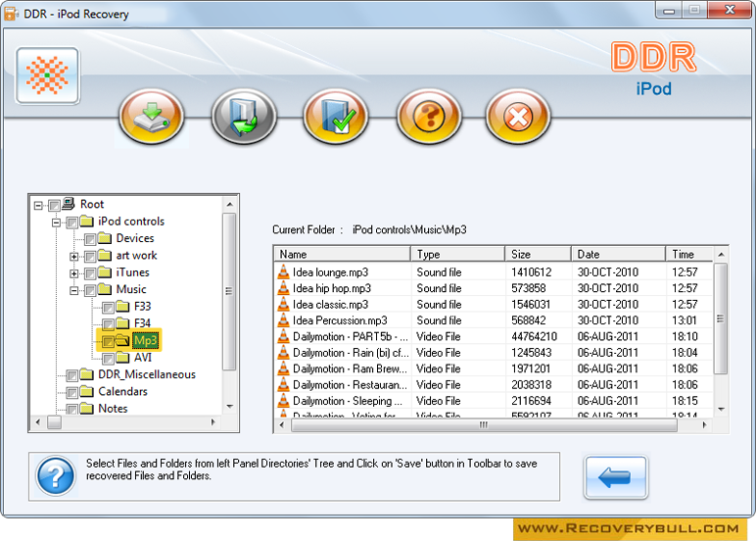Click the book with green checkmark icon
Viewport: 756px width, 541px height.
[x=336, y=117]
